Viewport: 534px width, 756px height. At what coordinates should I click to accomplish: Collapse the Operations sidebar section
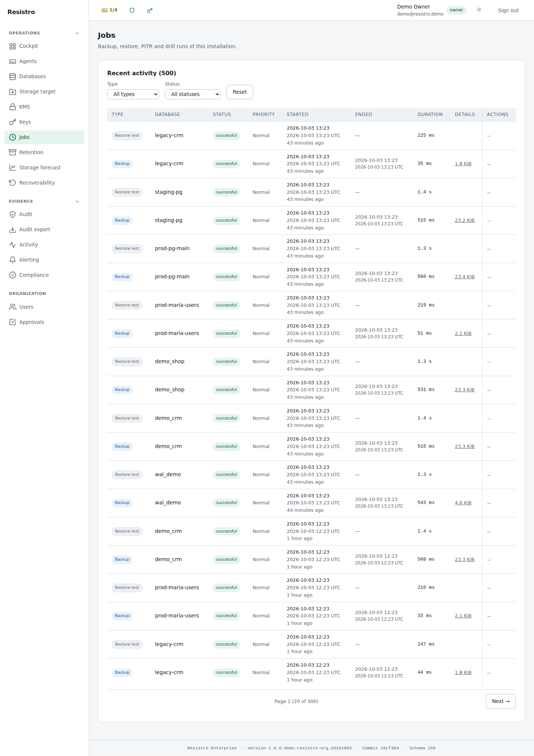[77, 33]
